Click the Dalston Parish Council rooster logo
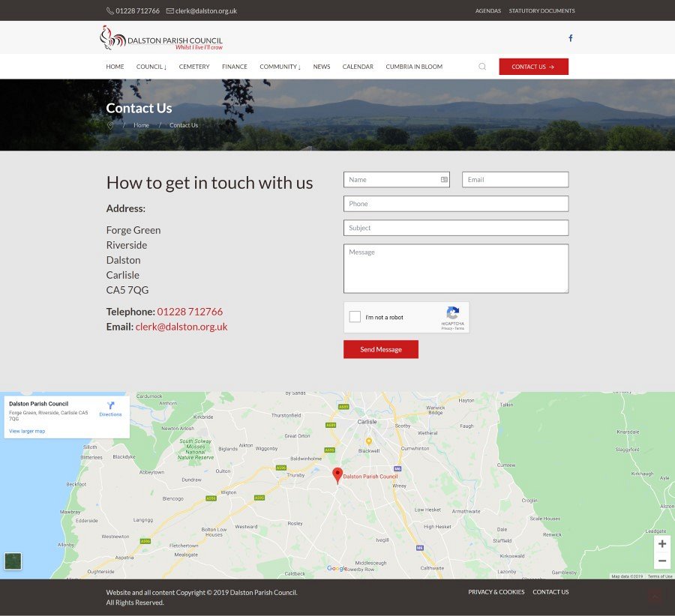 [x=112, y=37]
